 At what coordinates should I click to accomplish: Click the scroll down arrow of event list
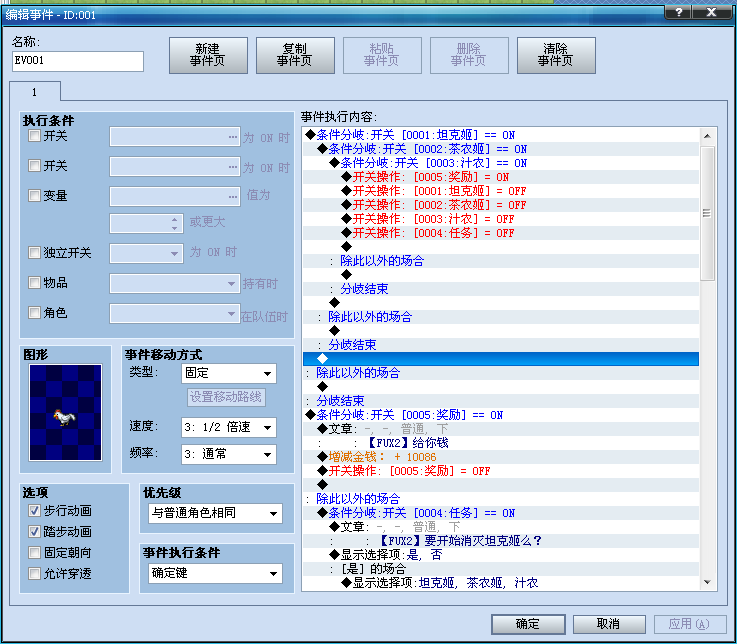pyautogui.click(x=707, y=582)
